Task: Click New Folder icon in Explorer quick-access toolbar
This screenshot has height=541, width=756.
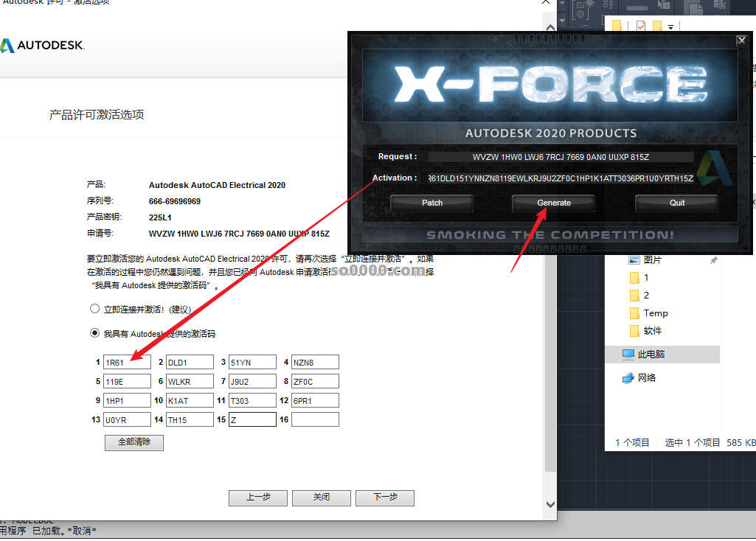Action: click(656, 26)
